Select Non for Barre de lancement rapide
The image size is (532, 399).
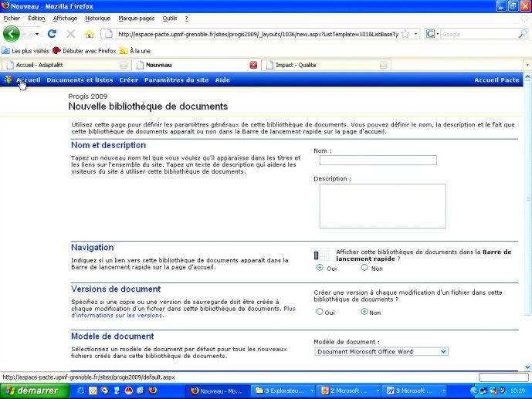(x=364, y=268)
